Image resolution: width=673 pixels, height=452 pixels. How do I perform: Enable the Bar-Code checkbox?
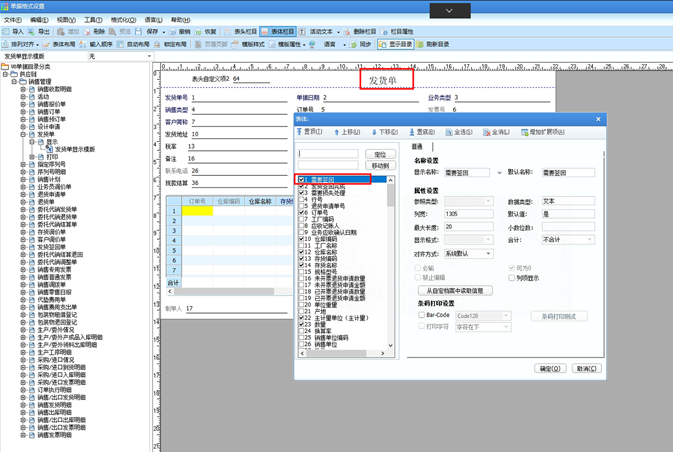pos(421,315)
